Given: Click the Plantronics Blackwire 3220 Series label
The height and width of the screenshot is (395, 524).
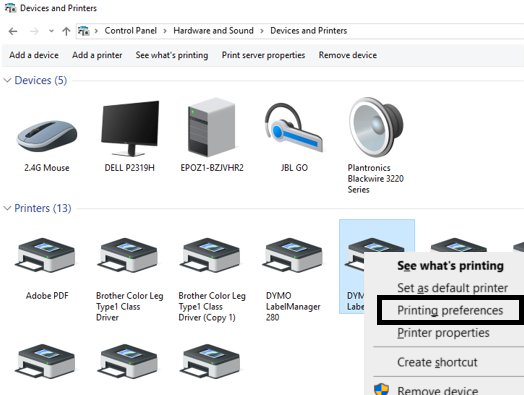Looking at the screenshot, I should click(x=376, y=178).
